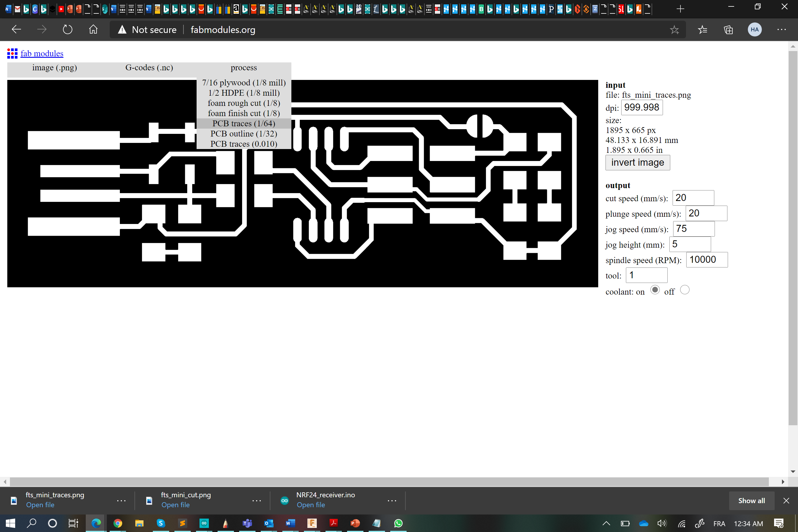Open the Collections icon in toolbar
This screenshot has height=532, width=798.
(728, 30)
